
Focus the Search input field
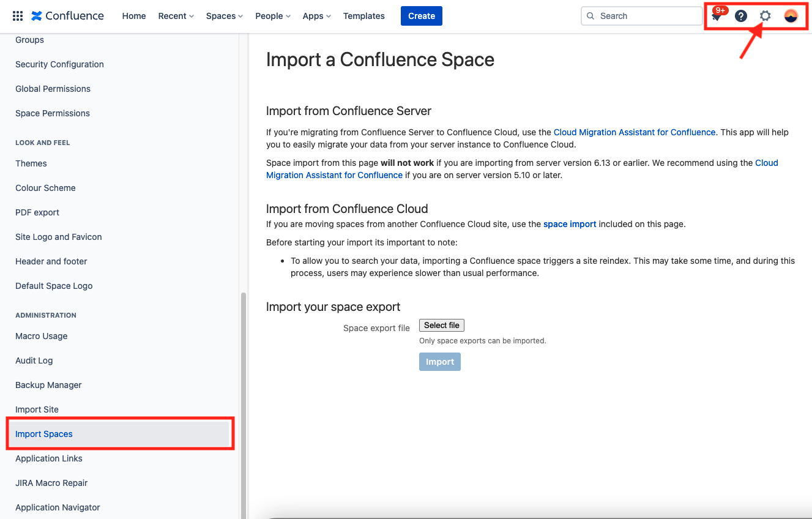642,16
